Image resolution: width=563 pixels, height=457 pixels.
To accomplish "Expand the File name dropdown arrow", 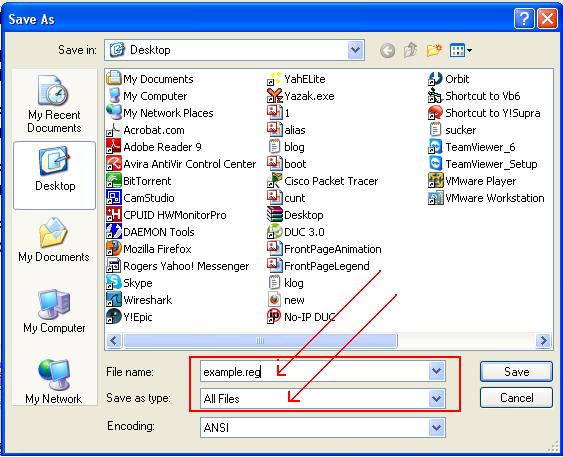I will coord(437,371).
